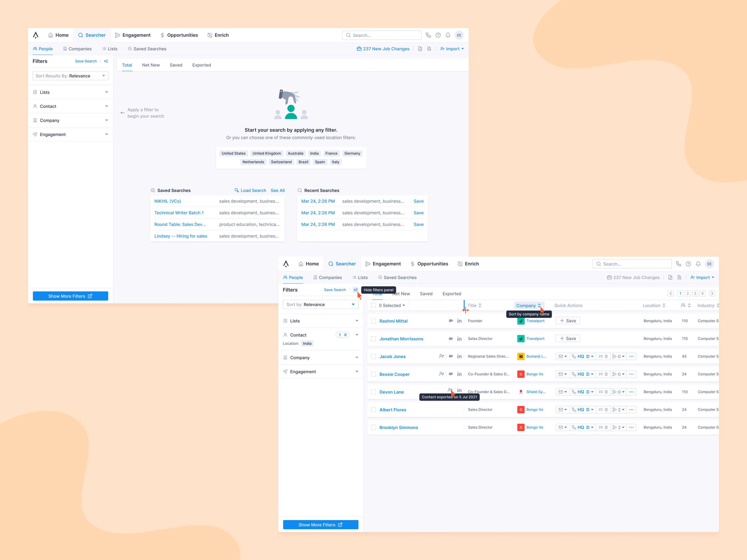Screen dimensions: 747x560
Task: Click the phone icon in the top window header
Action: coord(428,35)
